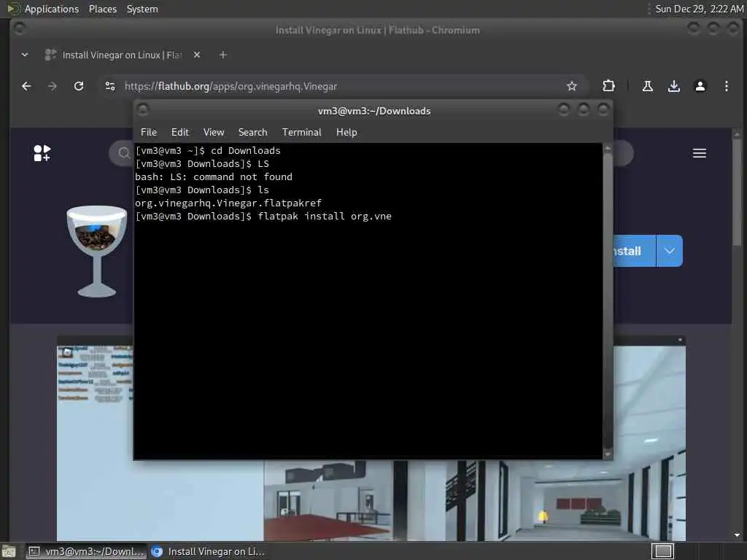Open terminal Edit menu
Viewport: 747px width, 560px height.
pyautogui.click(x=180, y=133)
